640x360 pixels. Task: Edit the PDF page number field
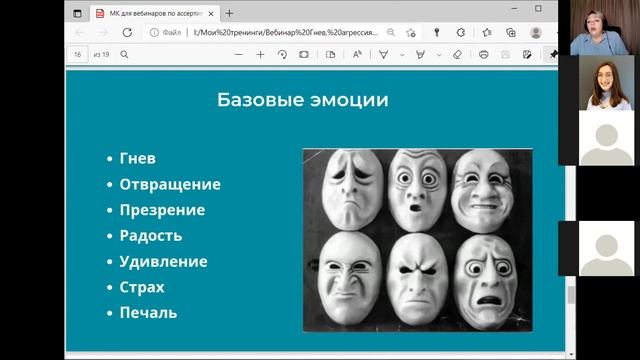click(78, 54)
